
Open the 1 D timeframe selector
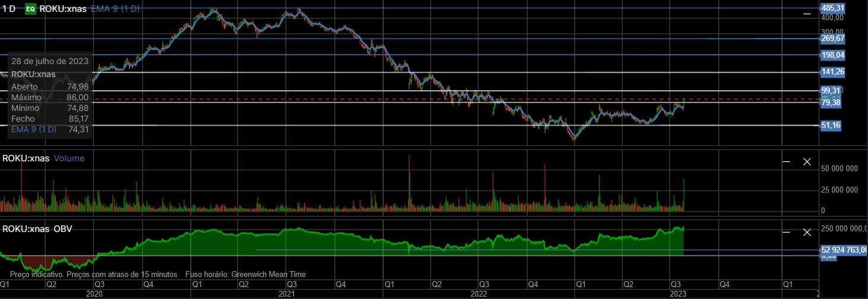tap(9, 9)
